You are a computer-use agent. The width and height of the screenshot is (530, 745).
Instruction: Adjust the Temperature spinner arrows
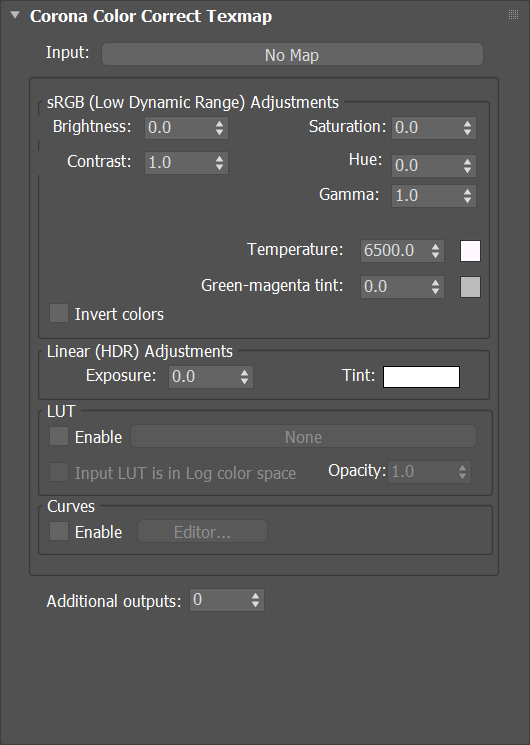tap(436, 251)
